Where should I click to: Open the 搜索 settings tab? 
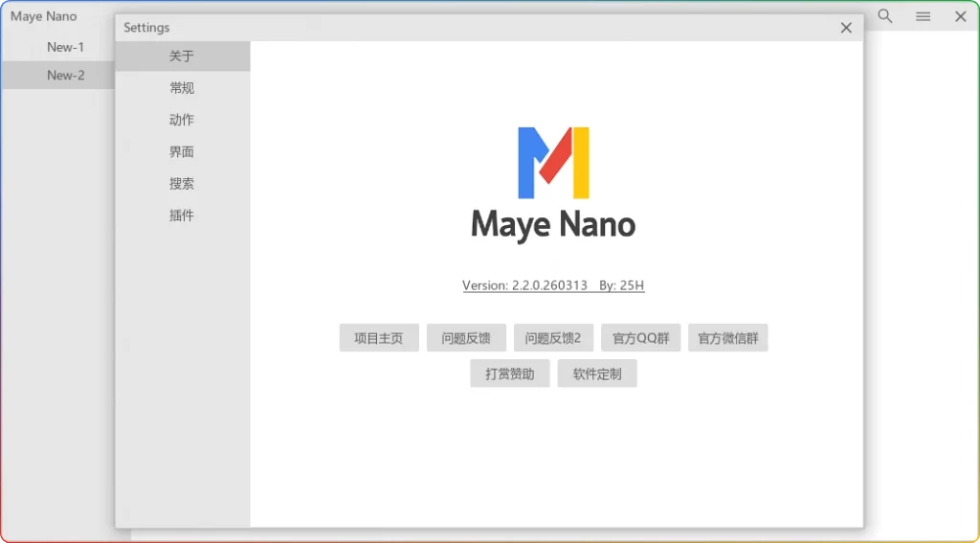[183, 184]
